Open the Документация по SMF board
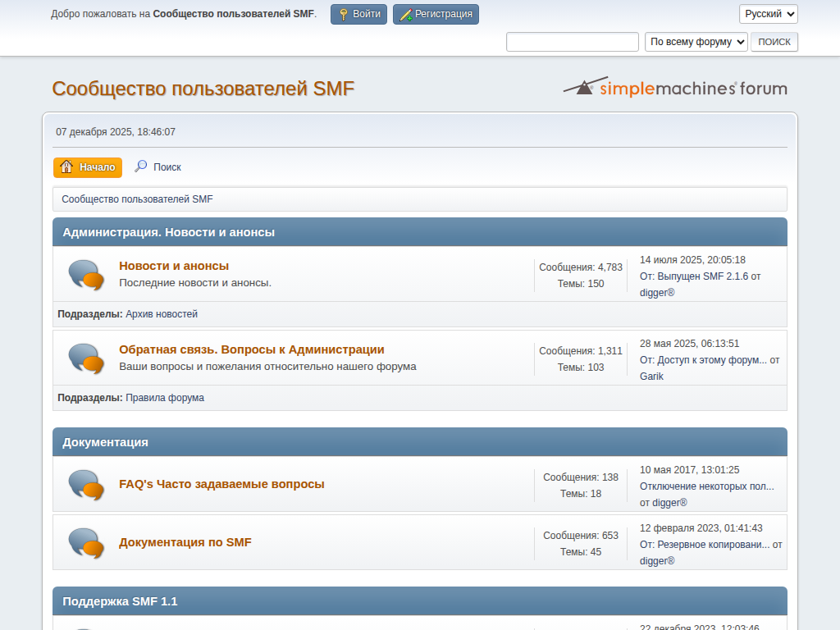This screenshot has height=630, width=840. click(x=185, y=542)
